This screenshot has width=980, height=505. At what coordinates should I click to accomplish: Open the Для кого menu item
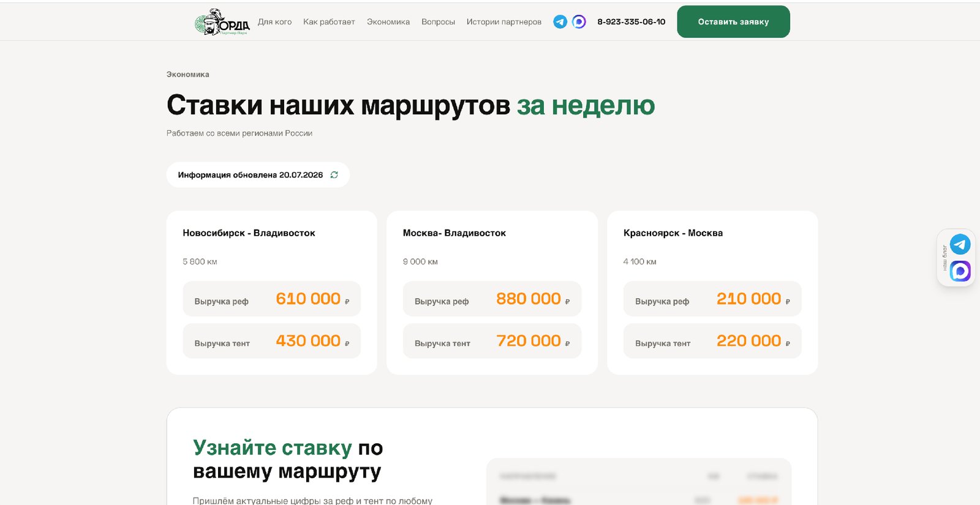[x=274, y=22]
